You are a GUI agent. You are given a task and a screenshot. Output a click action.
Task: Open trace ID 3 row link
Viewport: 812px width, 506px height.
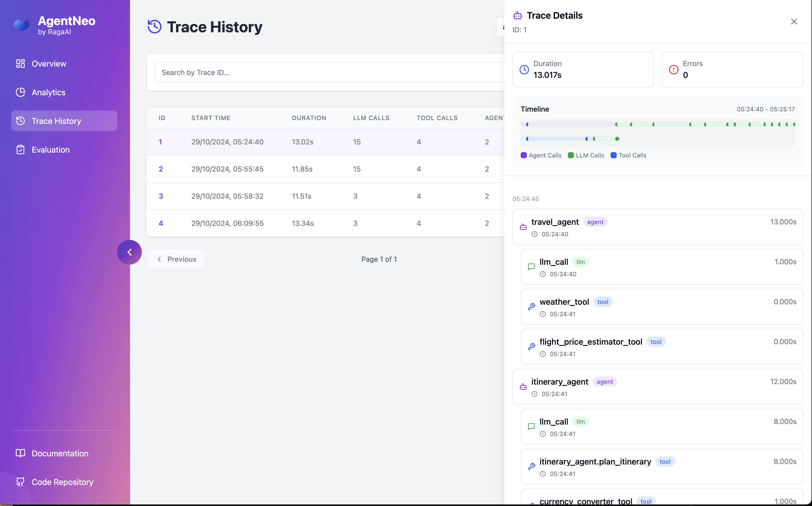point(161,196)
